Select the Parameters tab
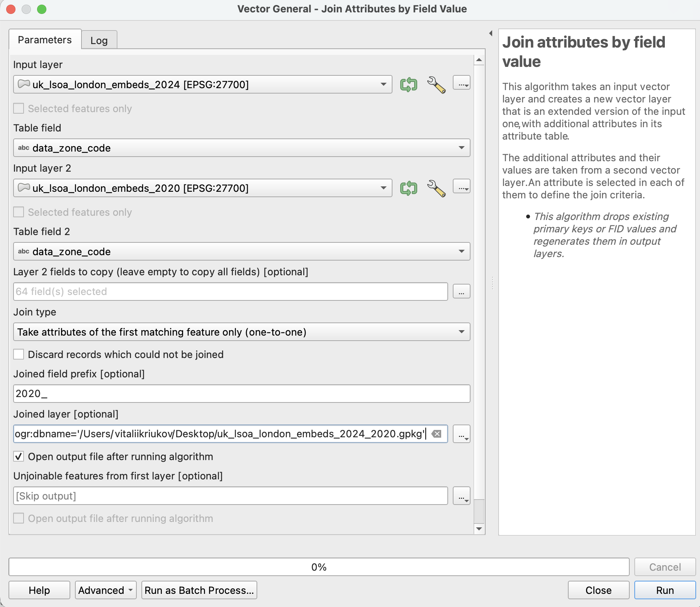This screenshot has width=700, height=607. click(45, 40)
